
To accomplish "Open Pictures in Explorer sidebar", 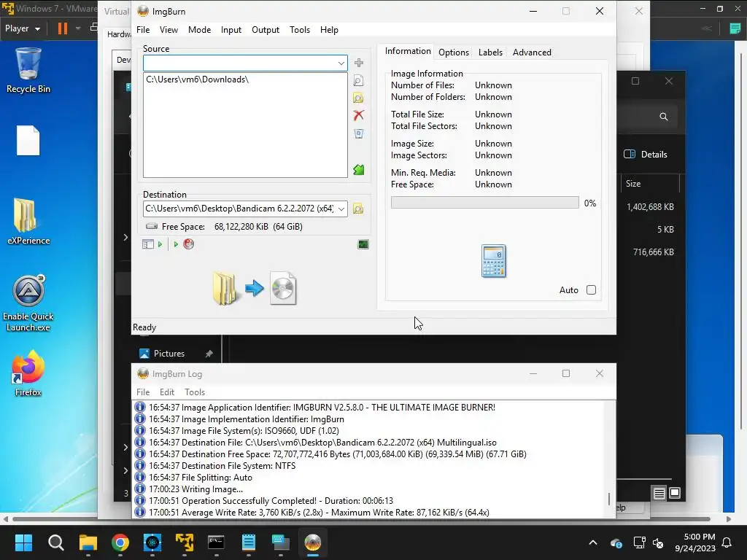I will (x=169, y=354).
